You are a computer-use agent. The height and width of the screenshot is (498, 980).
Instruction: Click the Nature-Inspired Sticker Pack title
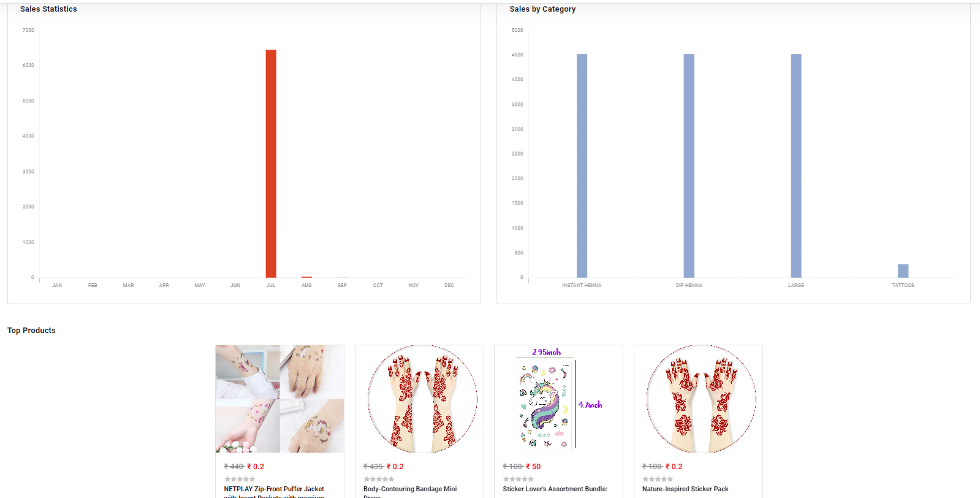pyautogui.click(x=685, y=489)
